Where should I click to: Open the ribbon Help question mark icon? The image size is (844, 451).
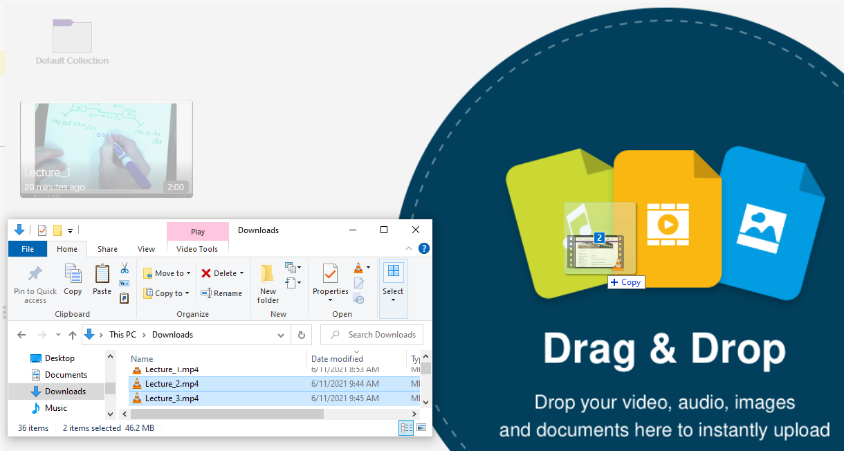point(424,249)
